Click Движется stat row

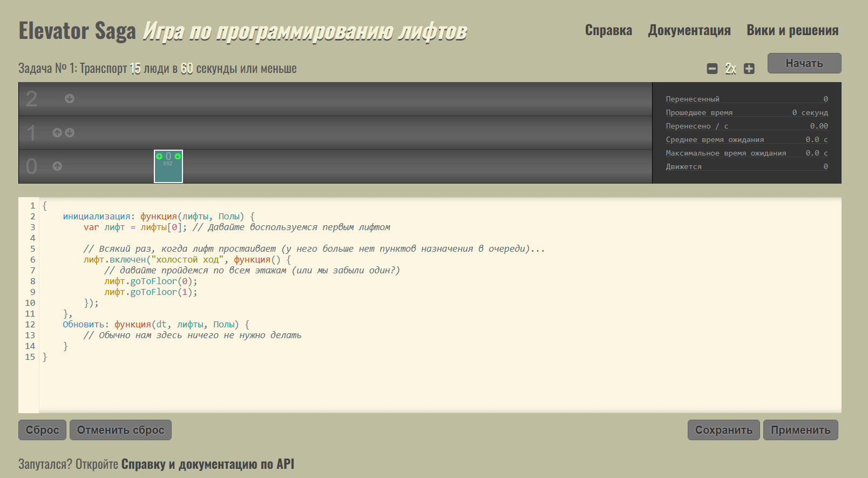coord(747,166)
